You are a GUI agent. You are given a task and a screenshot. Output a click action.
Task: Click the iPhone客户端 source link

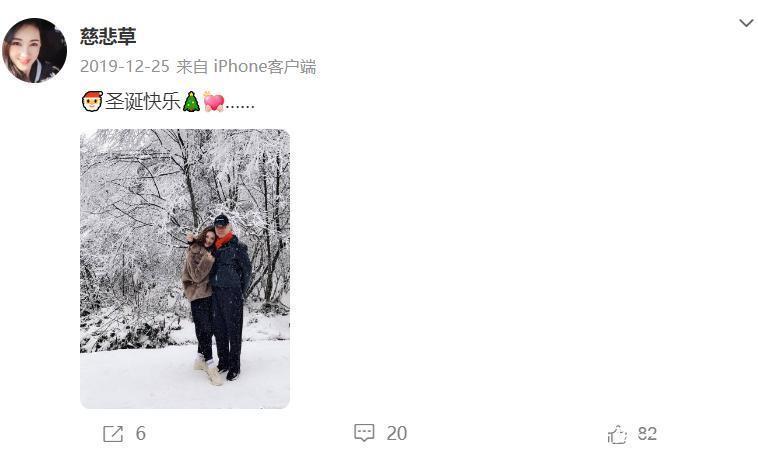(264, 66)
